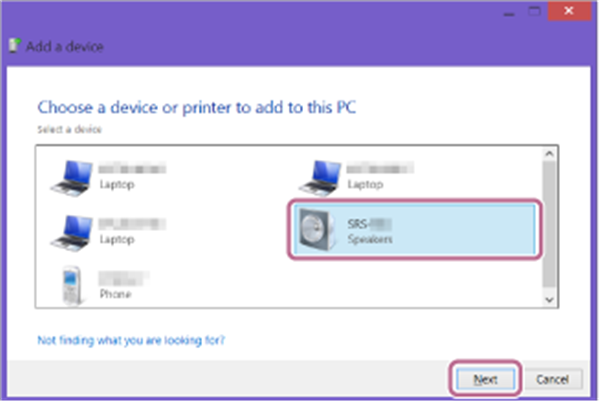Click the device list scroll down arrow
The width and height of the screenshot is (600, 401).
pyautogui.click(x=548, y=299)
